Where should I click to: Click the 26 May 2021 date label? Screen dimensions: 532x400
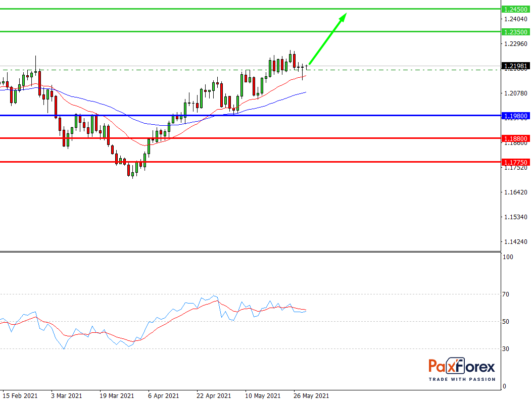(x=311, y=395)
